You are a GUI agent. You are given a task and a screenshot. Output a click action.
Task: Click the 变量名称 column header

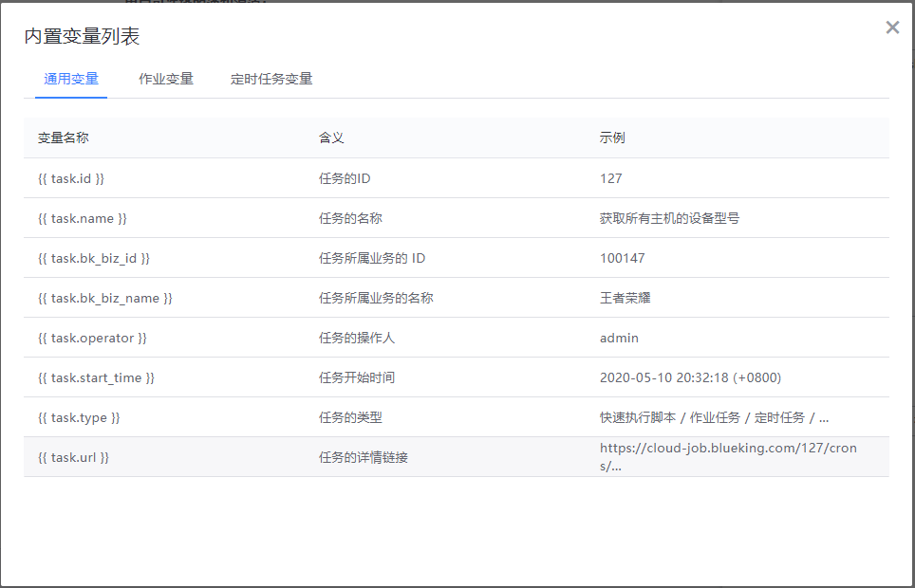(64, 138)
